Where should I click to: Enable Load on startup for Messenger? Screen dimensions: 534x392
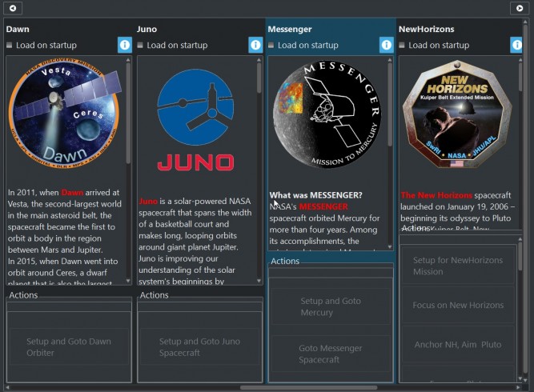271,45
